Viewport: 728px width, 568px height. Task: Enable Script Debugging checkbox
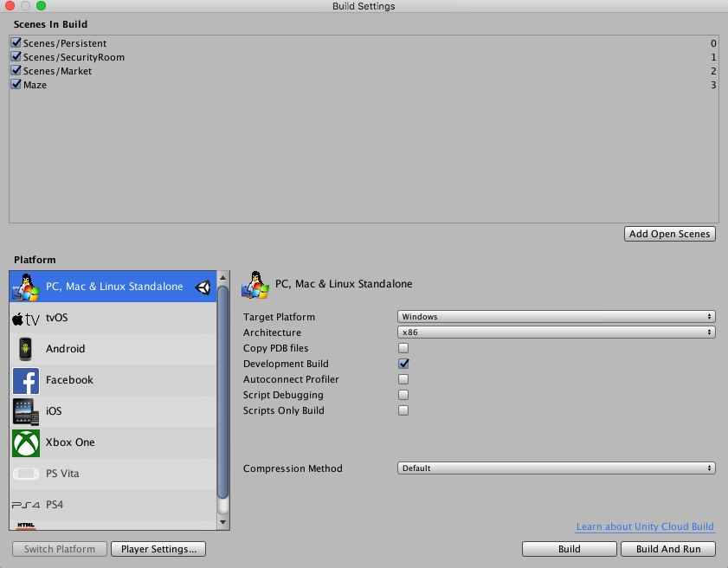403,395
